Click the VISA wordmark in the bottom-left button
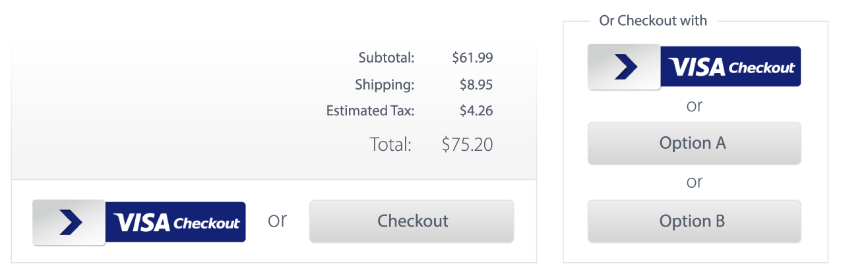The height and width of the screenshot is (272, 868). point(142,223)
